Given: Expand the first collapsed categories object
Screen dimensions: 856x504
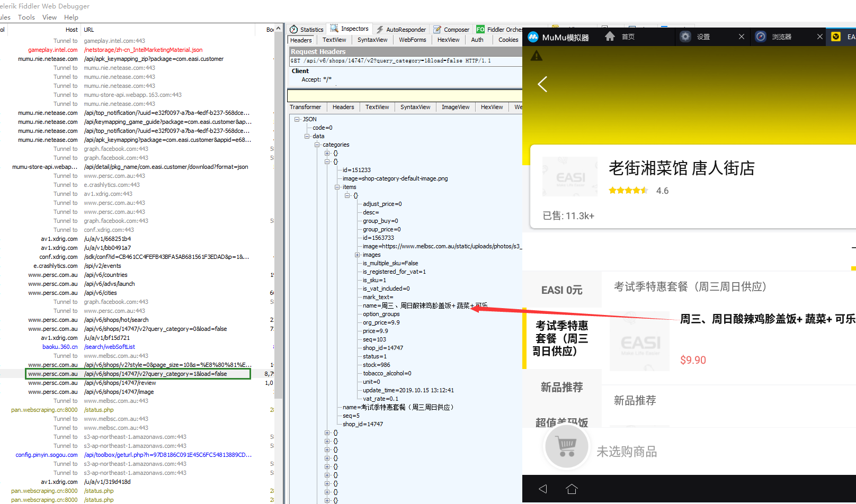Looking at the screenshot, I should 327,153.
